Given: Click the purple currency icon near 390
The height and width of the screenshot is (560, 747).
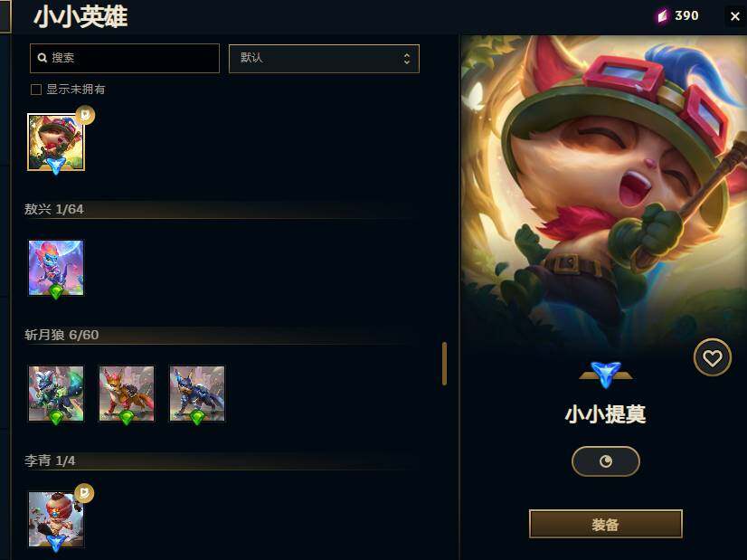Looking at the screenshot, I should pos(663,16).
